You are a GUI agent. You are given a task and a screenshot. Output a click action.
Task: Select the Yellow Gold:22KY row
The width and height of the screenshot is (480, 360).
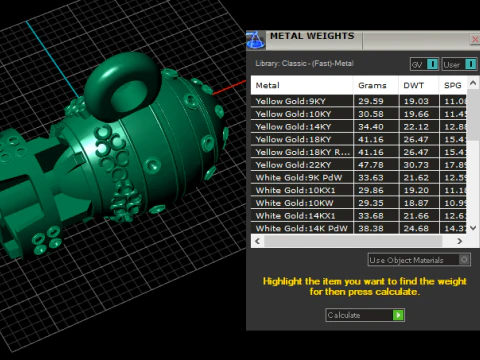tap(359, 165)
